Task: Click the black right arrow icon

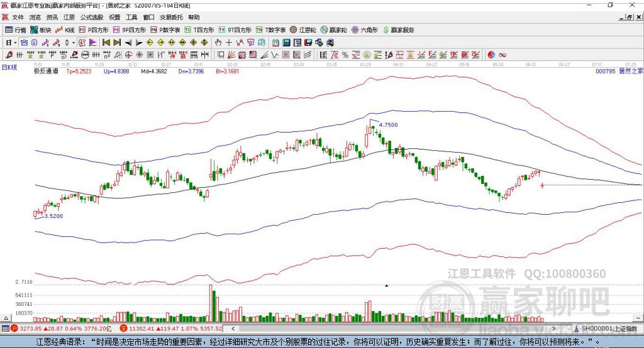Action: click(x=139, y=43)
